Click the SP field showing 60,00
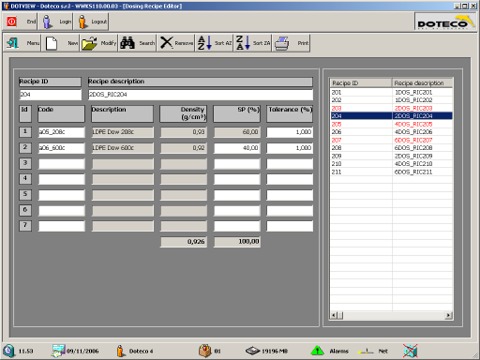The height and width of the screenshot is (360, 480). point(237,132)
